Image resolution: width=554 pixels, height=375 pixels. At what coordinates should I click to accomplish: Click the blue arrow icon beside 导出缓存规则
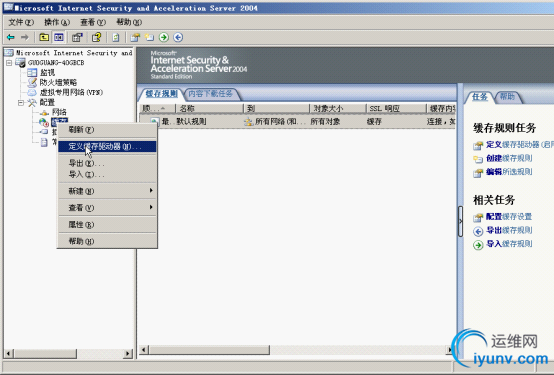click(478, 231)
